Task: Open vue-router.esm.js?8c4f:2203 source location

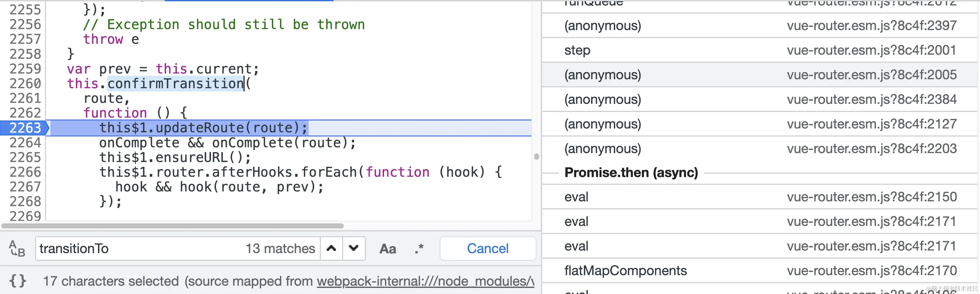Action: (x=871, y=149)
